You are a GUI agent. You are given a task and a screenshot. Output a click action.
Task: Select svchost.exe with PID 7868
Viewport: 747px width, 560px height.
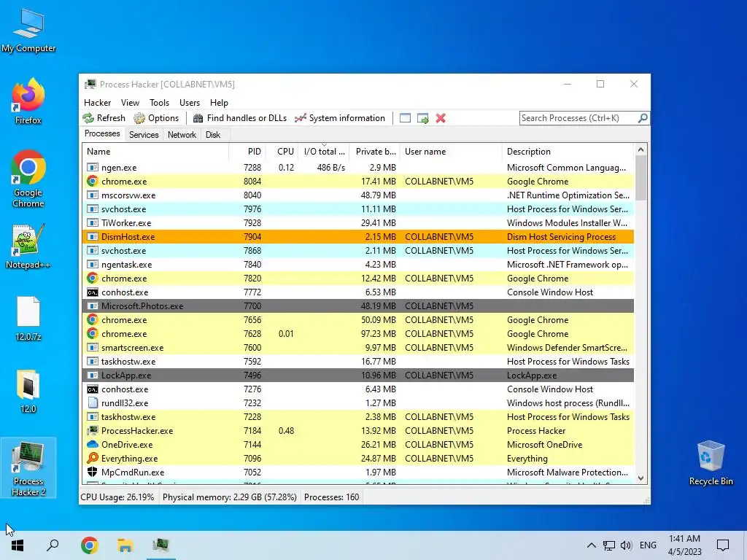click(x=358, y=251)
